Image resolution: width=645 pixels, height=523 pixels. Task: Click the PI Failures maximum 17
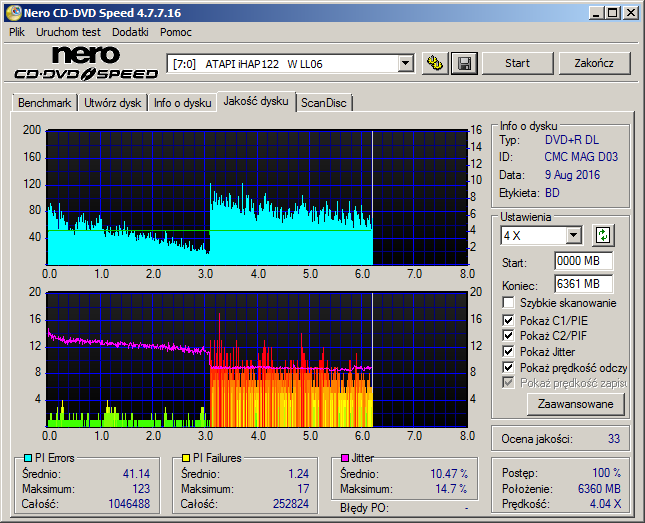coord(303,489)
